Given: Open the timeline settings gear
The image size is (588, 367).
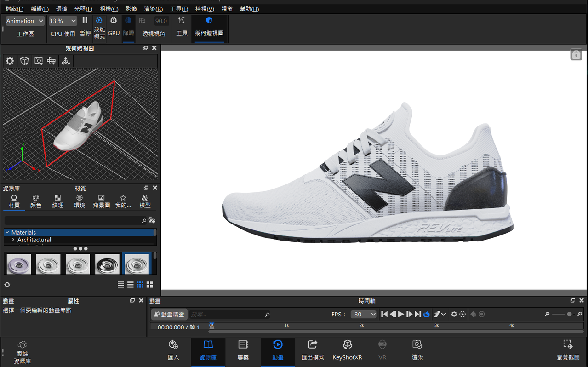Looking at the screenshot, I should [x=454, y=314].
